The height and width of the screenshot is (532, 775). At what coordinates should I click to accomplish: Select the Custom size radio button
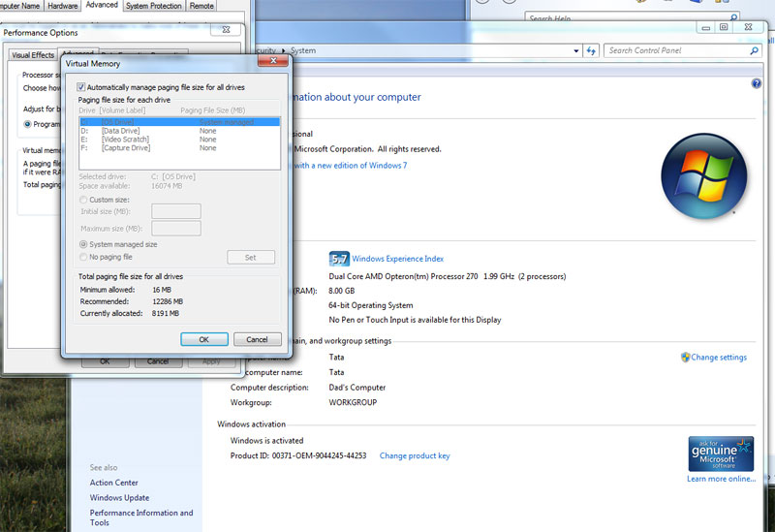click(x=83, y=200)
